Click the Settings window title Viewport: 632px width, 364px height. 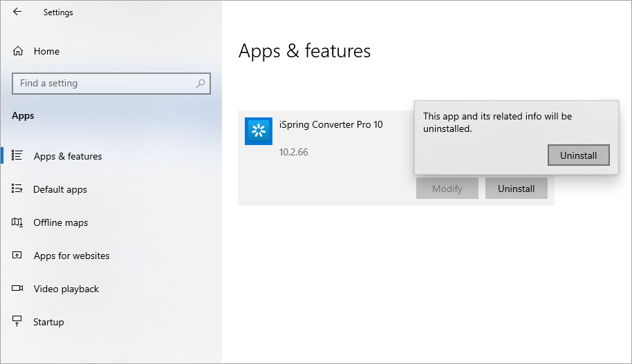[58, 12]
